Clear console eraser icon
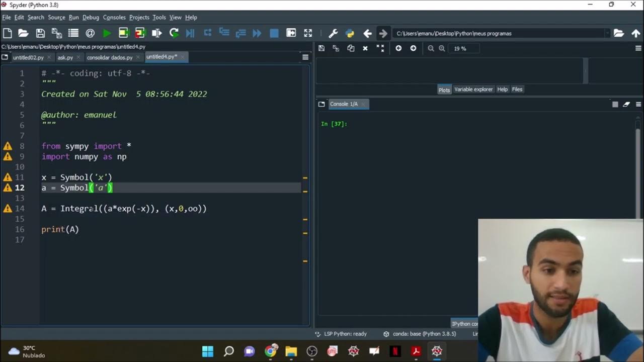Screen dimensions: 644x362 (x=626, y=104)
